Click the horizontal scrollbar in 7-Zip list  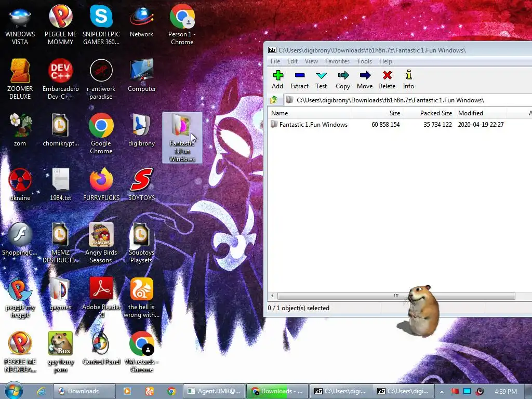[x=396, y=296]
